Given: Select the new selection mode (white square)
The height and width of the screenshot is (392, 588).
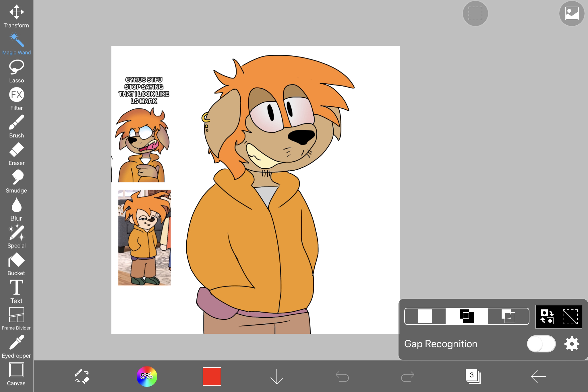Looking at the screenshot, I should (425, 316).
